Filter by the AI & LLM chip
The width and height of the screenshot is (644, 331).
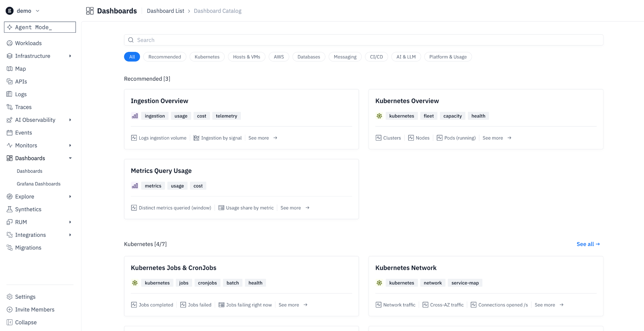406,57
